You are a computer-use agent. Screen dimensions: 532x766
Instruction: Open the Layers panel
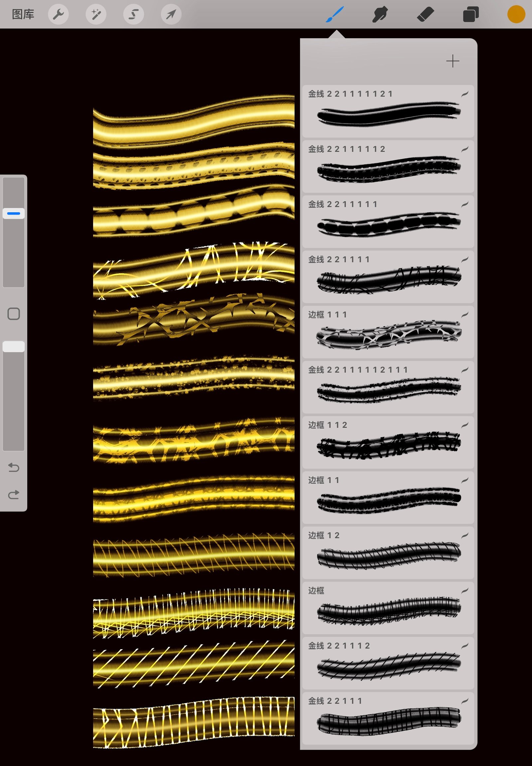(x=471, y=14)
